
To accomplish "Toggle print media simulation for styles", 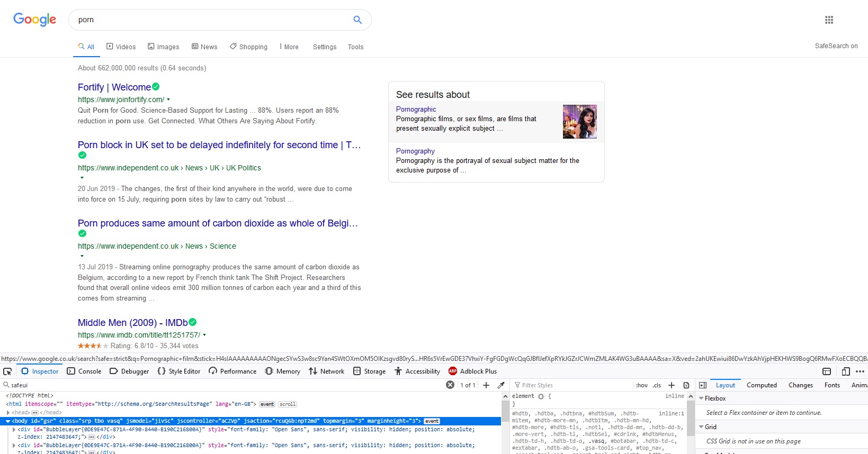I will click(x=686, y=385).
